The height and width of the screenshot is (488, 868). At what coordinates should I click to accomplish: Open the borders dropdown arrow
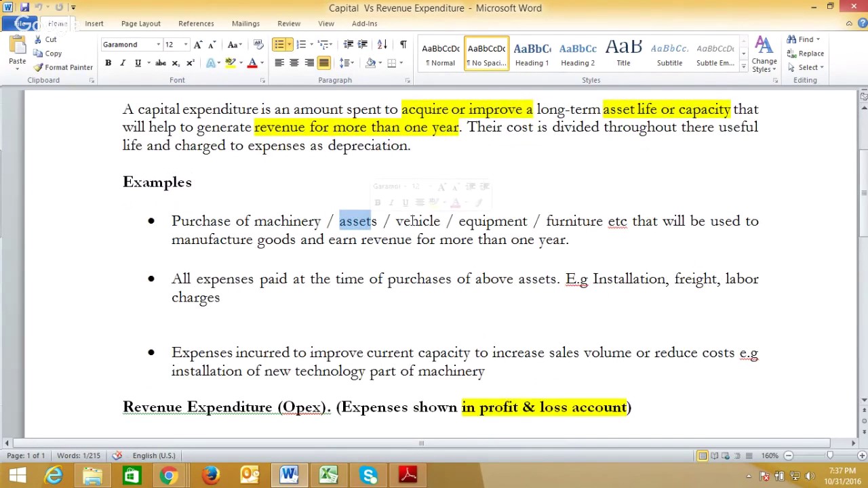click(x=401, y=63)
